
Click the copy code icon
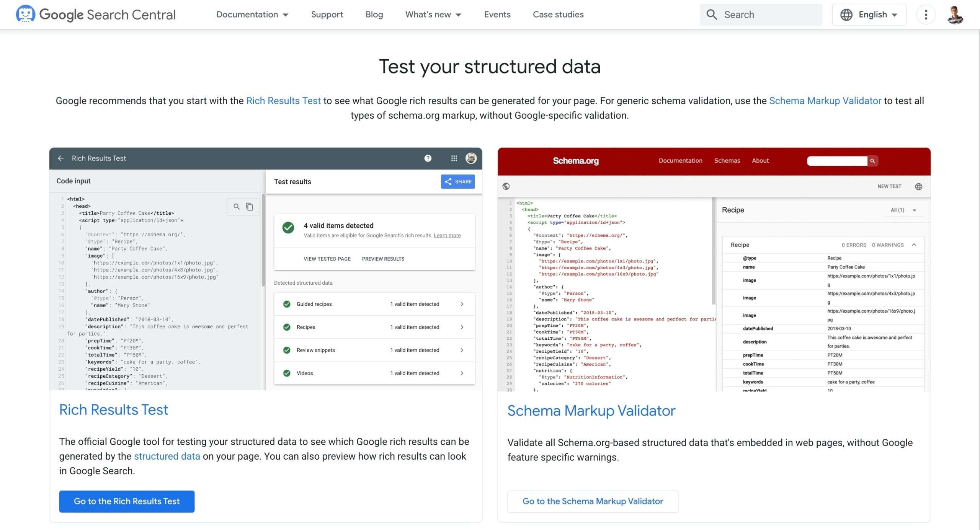pos(250,207)
